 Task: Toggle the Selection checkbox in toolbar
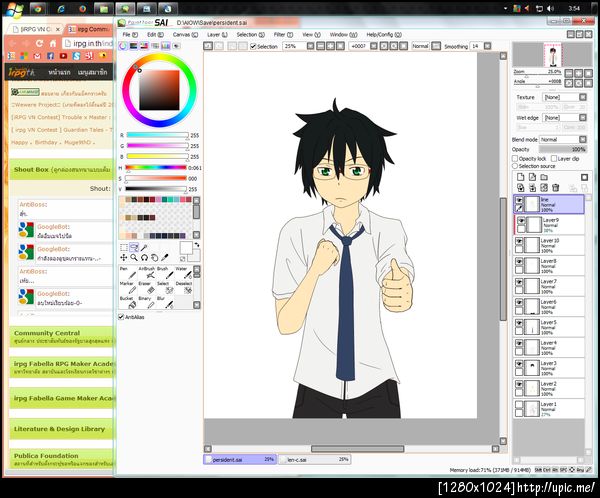253,46
